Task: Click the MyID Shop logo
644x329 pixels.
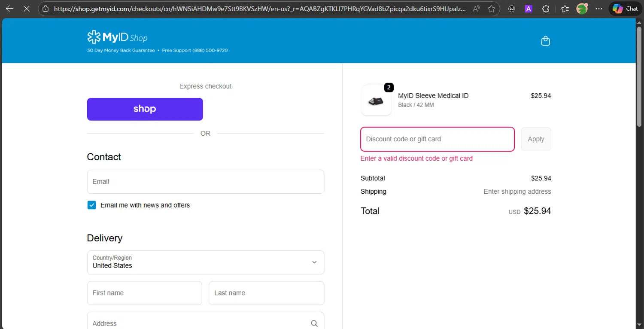Action: 117,37
